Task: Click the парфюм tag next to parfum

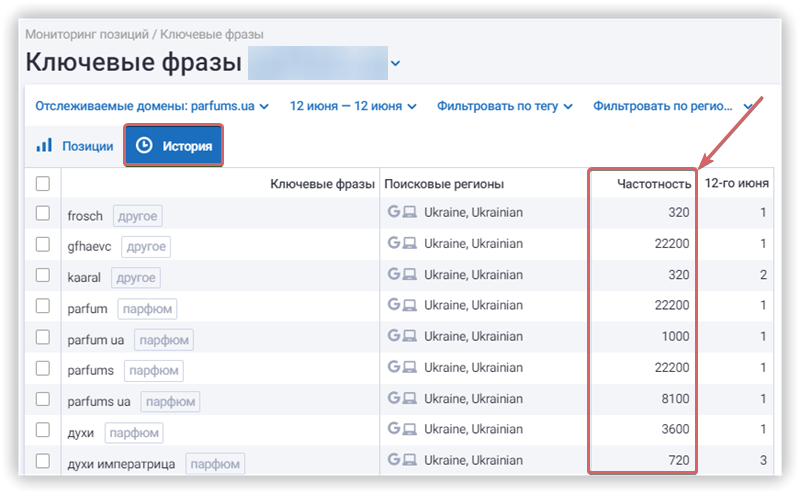Action: (x=147, y=309)
